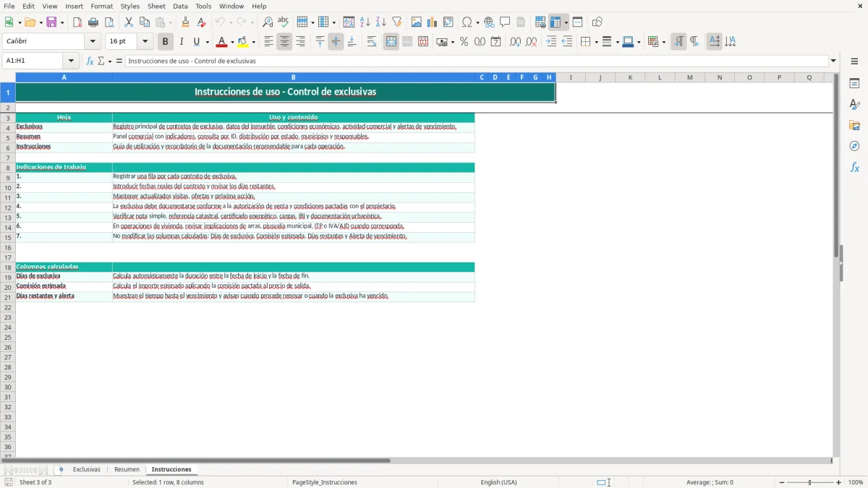Click the Save document icon
Screen dimensions: 868x488
(51, 22)
